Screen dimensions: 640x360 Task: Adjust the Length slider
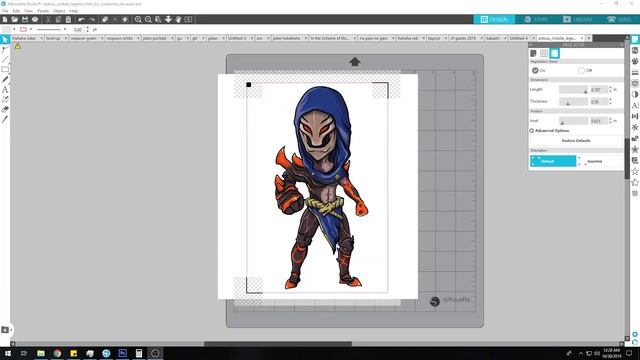click(573, 89)
